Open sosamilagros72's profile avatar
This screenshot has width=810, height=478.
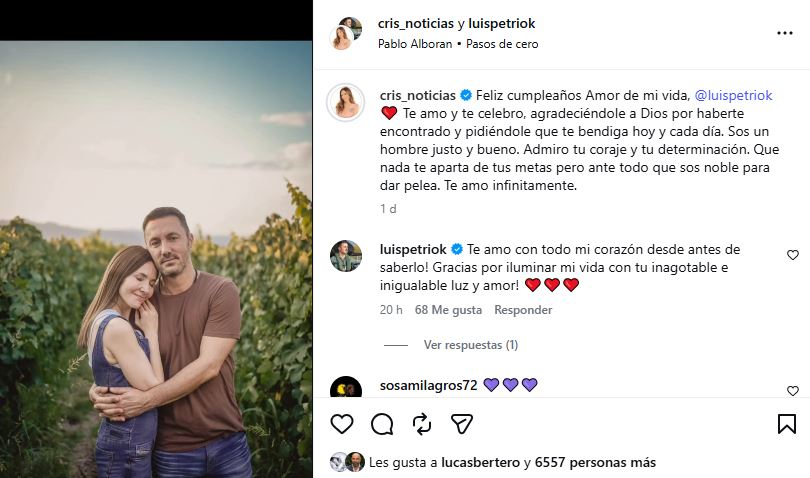pyautogui.click(x=346, y=388)
